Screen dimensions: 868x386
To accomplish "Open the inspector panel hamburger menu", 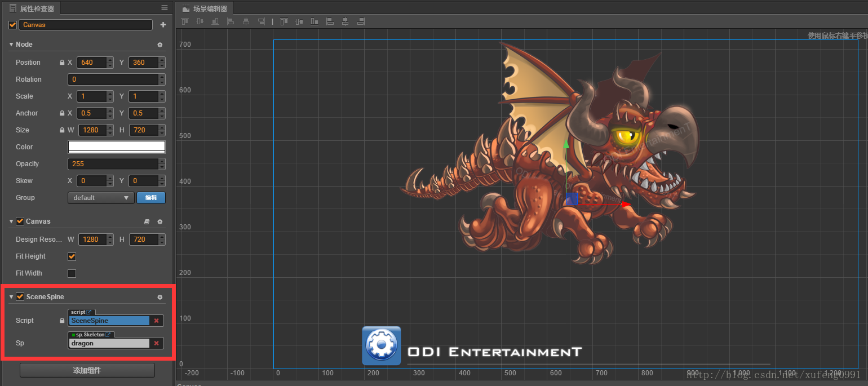I will tap(164, 8).
